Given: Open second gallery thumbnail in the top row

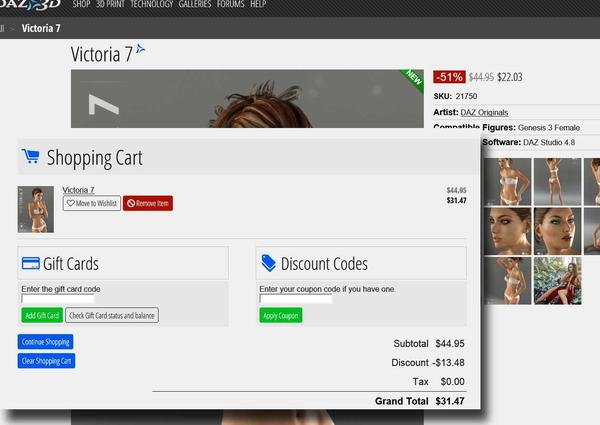Looking at the screenshot, I should pyautogui.click(x=558, y=182).
